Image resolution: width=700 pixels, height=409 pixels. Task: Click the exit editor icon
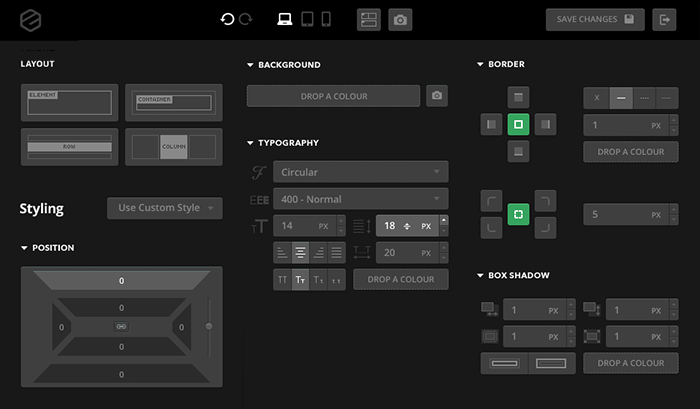(664, 20)
